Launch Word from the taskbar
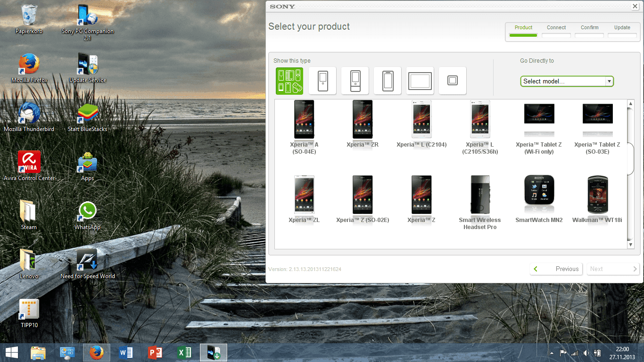The image size is (644, 362). point(126,353)
